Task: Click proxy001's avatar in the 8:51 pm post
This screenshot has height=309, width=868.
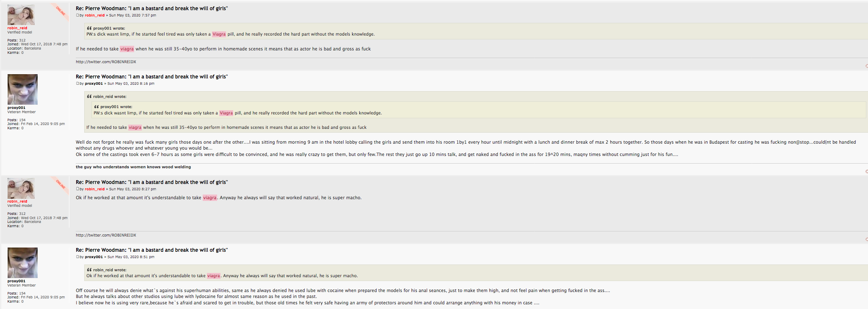Action: 22,263
